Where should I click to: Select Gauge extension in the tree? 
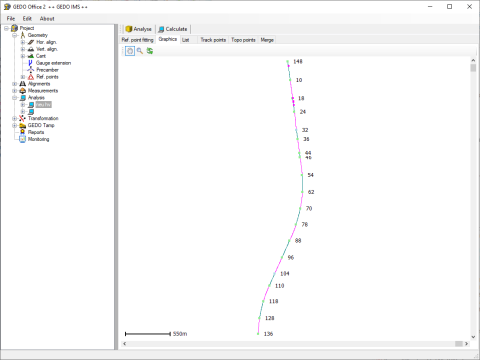53,63
